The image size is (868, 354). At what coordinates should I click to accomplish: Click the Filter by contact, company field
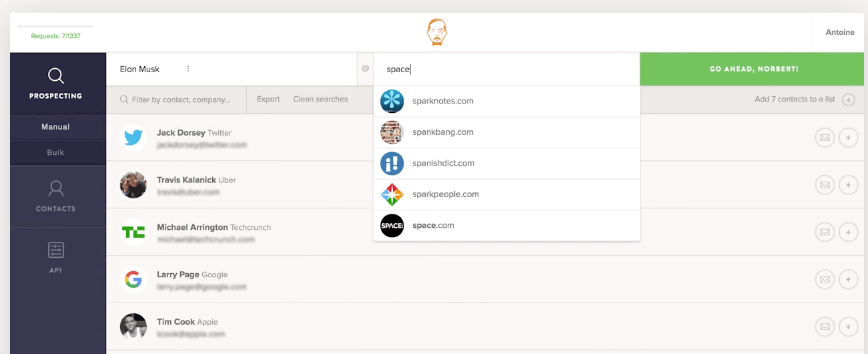click(176, 100)
